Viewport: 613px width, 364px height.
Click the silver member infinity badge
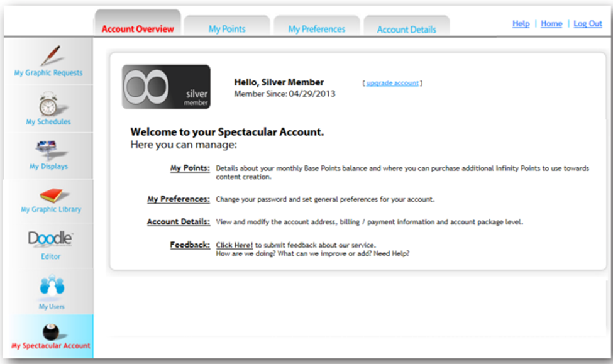pos(166,87)
